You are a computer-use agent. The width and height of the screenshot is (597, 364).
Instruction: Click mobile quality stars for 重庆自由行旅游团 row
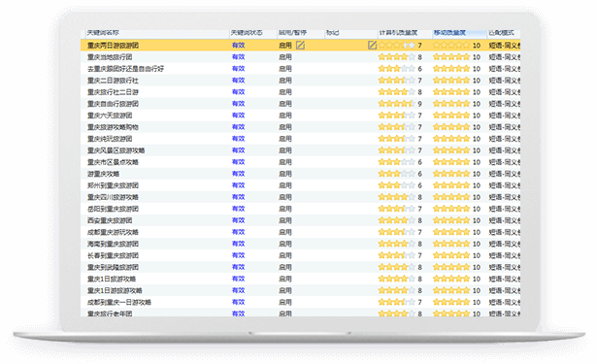pyautogui.click(x=451, y=104)
